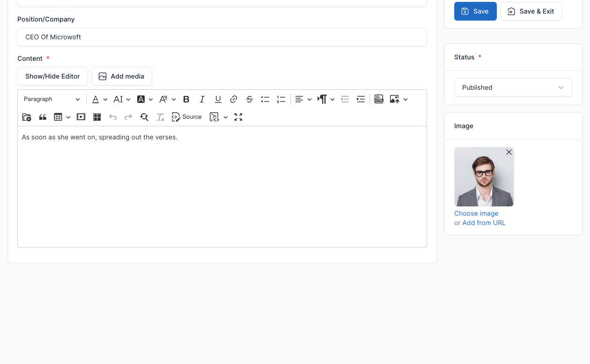Remove formatting from the text
This screenshot has height=364, width=590.
pos(160,117)
